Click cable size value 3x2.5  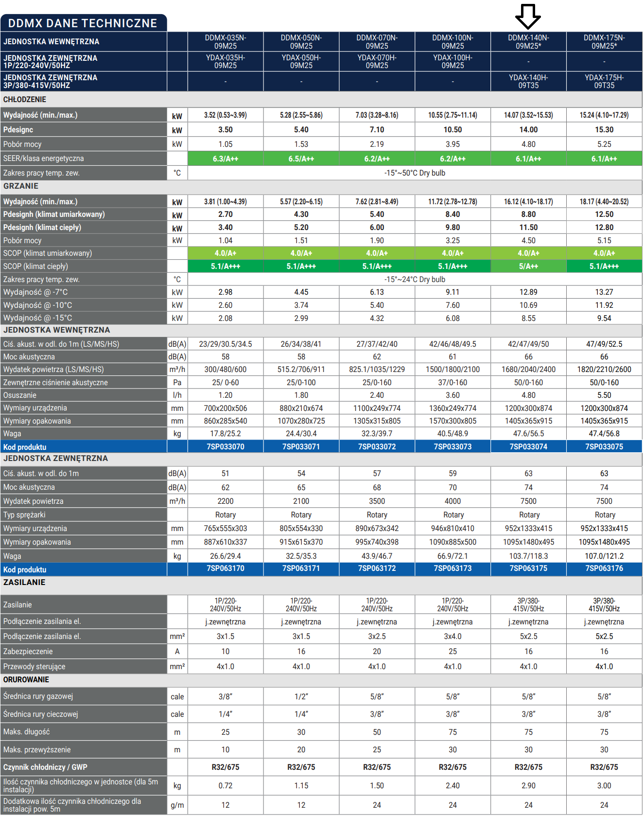point(377,637)
